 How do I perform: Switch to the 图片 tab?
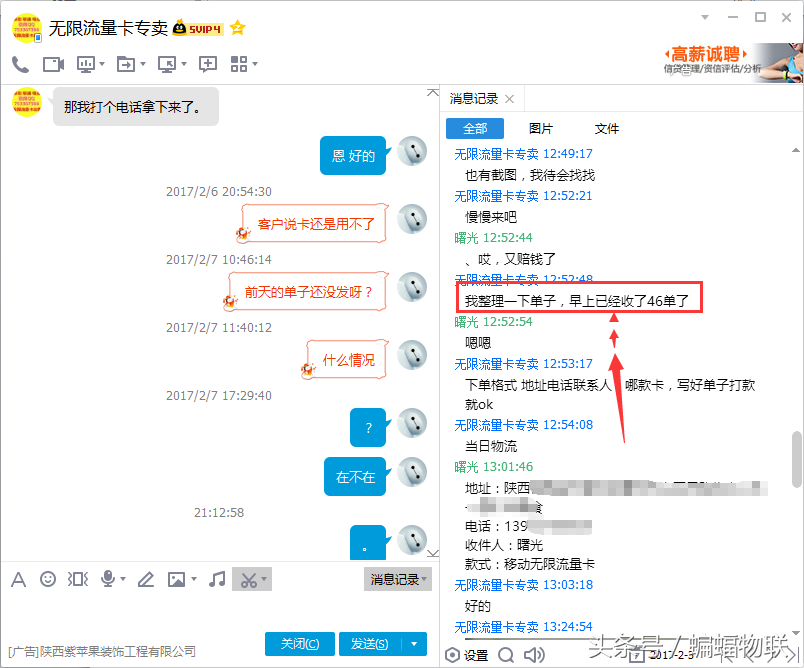point(542,128)
